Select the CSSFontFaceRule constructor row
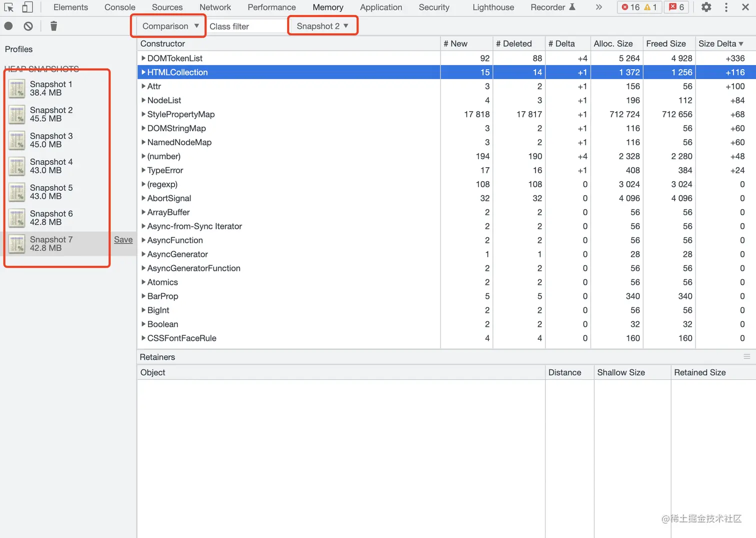Viewport: 756px width, 538px height. [446, 338]
